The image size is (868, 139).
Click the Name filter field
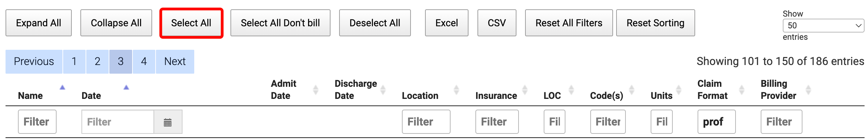click(x=37, y=122)
